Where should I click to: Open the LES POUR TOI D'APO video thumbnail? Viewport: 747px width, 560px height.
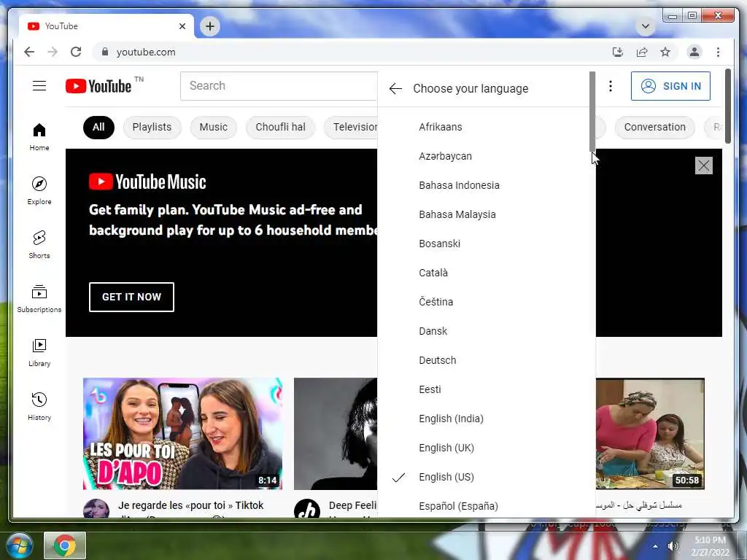[182, 434]
